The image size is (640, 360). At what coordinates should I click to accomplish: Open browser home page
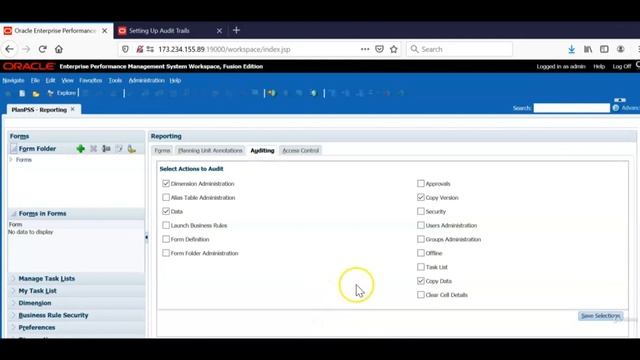(59, 49)
